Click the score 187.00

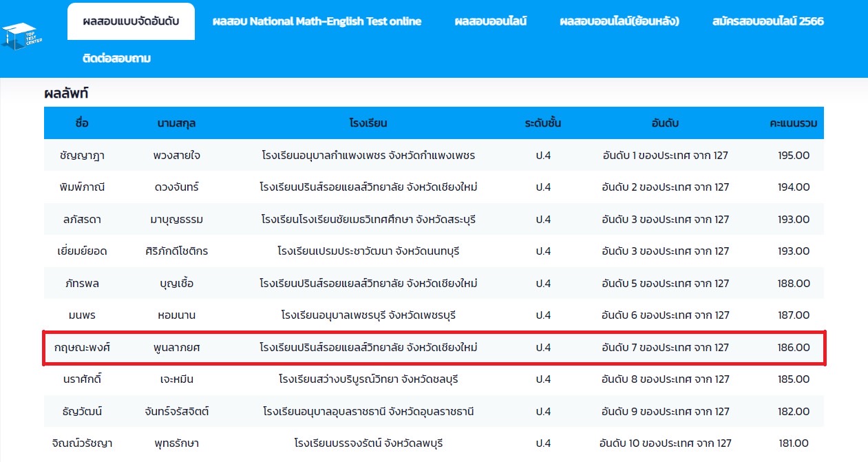pyautogui.click(x=794, y=315)
